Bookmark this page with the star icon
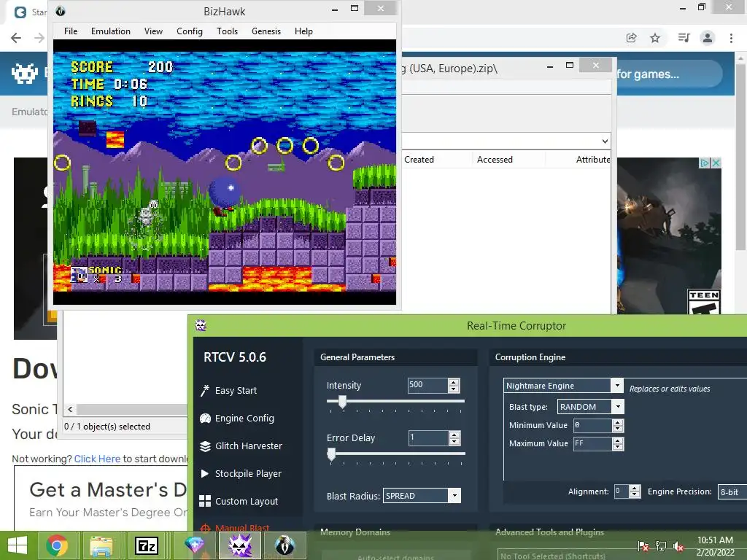 coord(655,38)
